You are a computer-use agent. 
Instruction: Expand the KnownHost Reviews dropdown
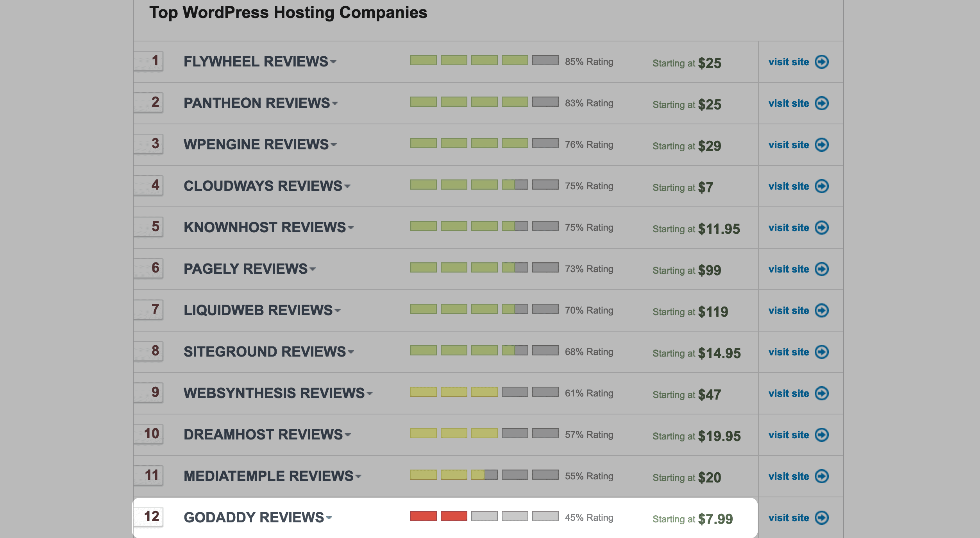click(x=351, y=228)
